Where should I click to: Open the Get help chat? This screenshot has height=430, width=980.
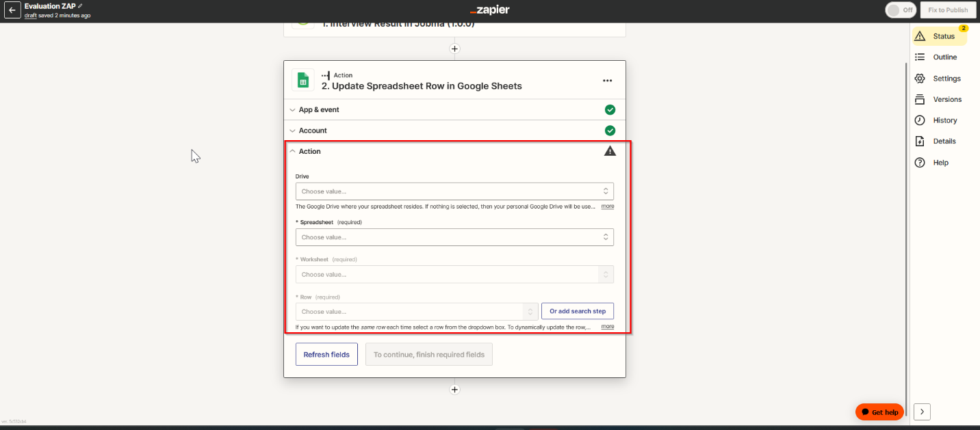pos(879,412)
